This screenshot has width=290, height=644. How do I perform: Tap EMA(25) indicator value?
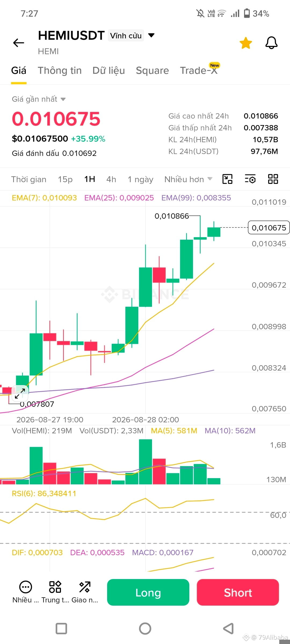tap(119, 198)
